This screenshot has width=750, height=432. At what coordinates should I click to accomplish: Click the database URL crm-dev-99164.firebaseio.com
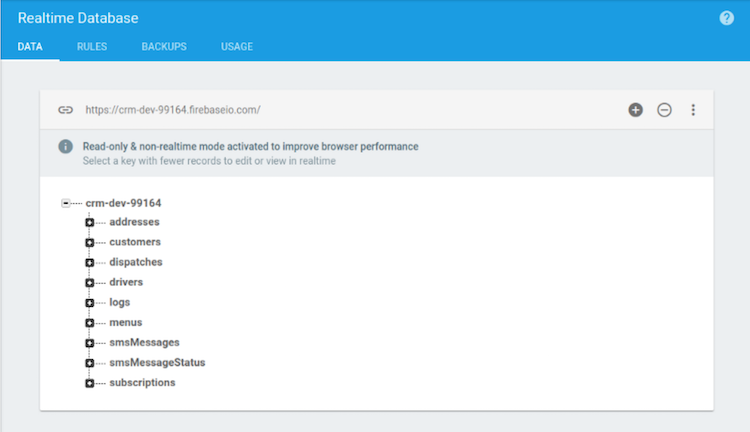pyautogui.click(x=173, y=110)
